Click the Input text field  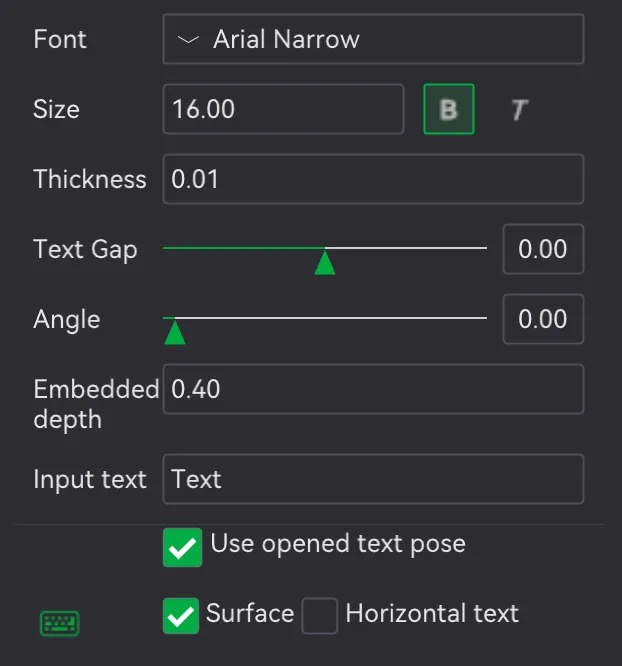[x=373, y=479]
